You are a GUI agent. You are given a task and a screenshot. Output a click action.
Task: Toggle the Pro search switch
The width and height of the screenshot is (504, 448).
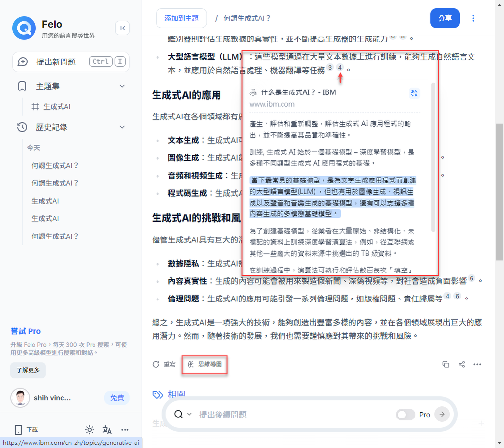pos(406,415)
